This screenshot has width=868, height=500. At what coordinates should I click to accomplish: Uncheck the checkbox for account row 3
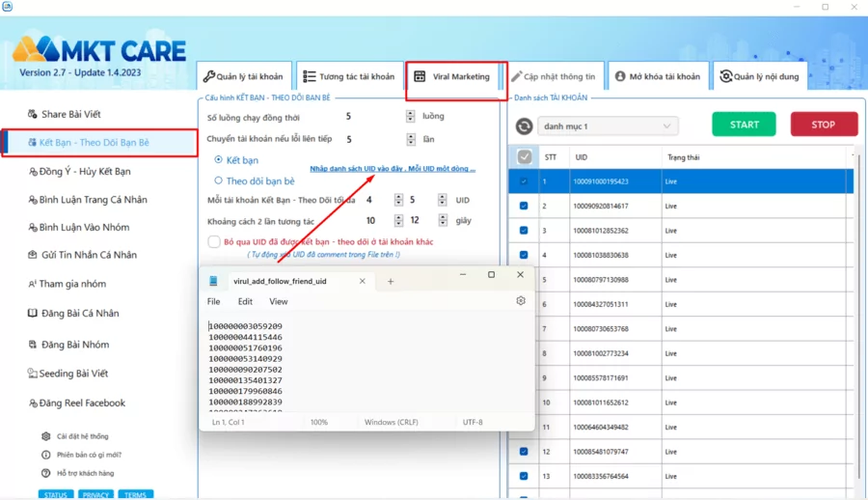point(524,230)
